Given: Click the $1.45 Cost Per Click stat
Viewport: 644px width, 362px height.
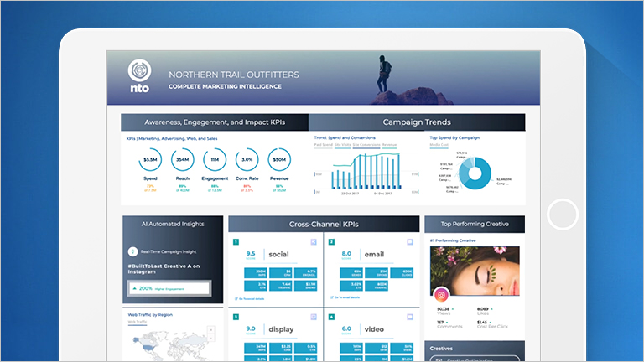Looking at the screenshot, I should click(492, 324).
